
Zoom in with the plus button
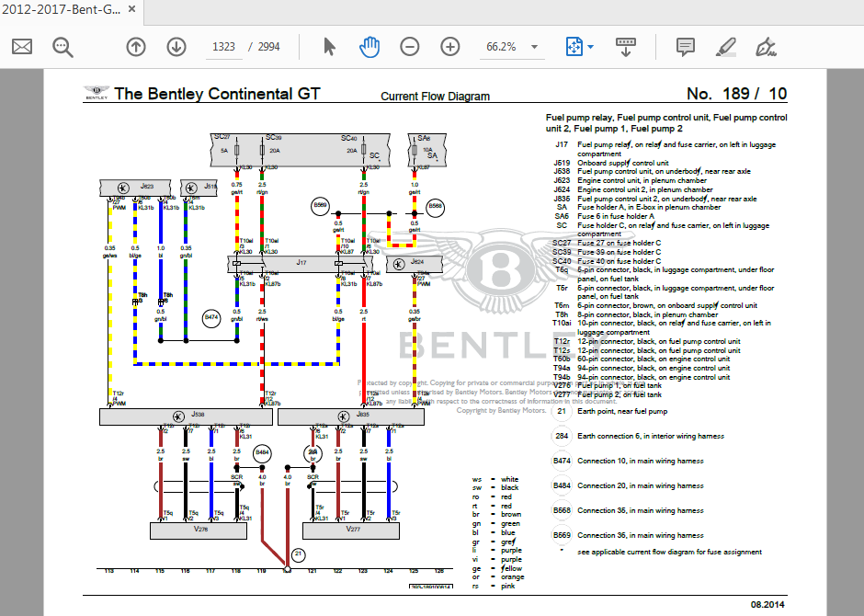coord(450,47)
